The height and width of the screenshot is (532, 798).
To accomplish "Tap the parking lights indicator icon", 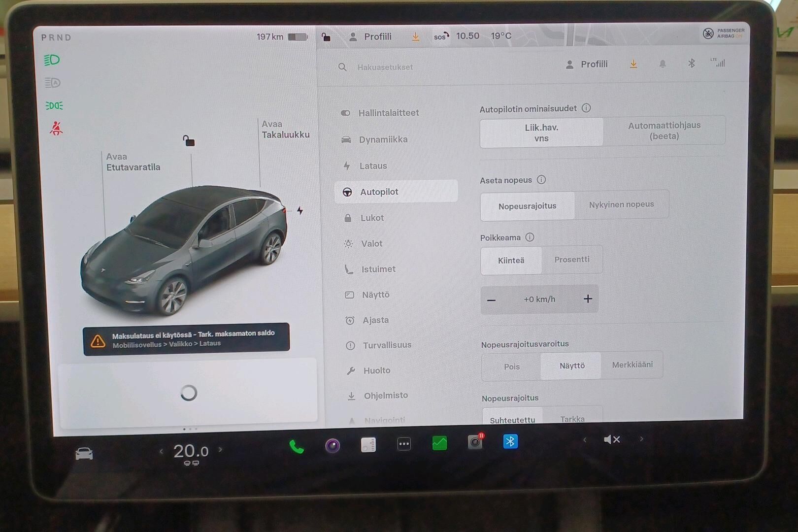I will (54, 105).
